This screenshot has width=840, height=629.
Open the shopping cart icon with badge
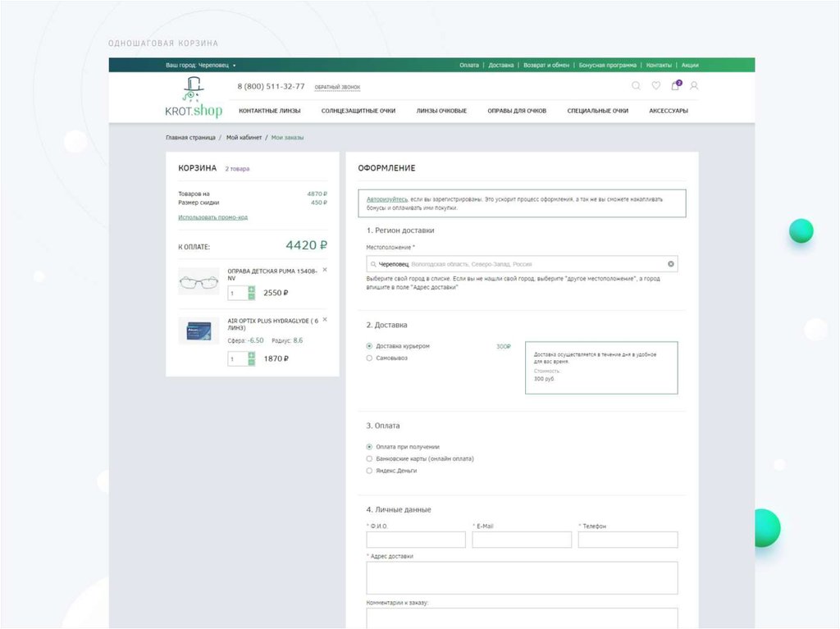676,85
